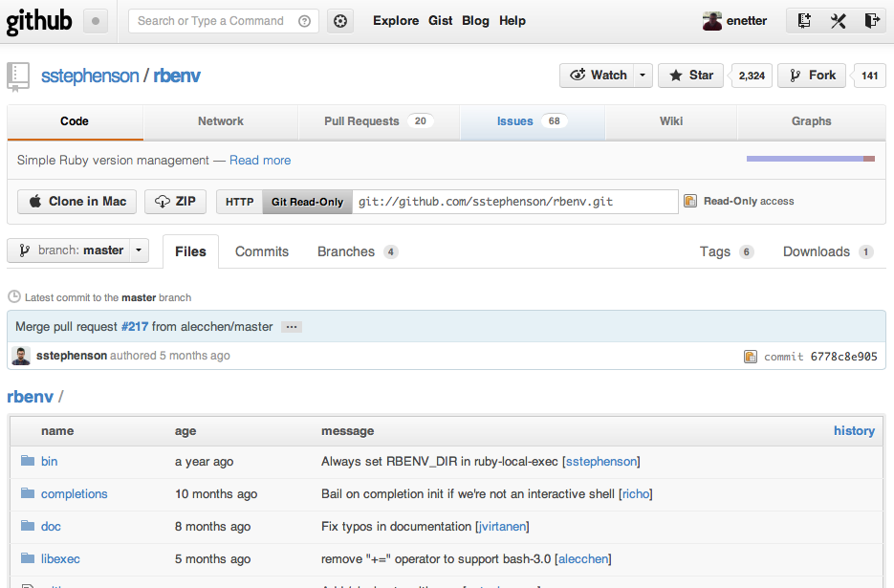The width and height of the screenshot is (894, 588).
Task: Click the bin folder icon
Action: [x=28, y=460]
